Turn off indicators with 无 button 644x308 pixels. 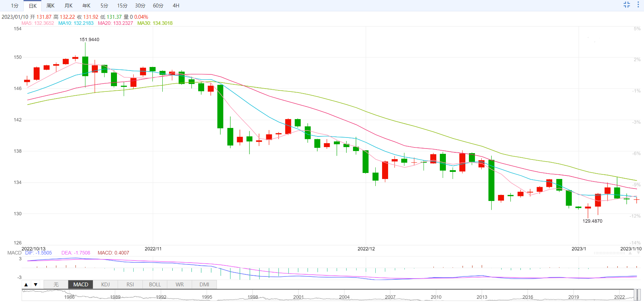tap(56, 285)
